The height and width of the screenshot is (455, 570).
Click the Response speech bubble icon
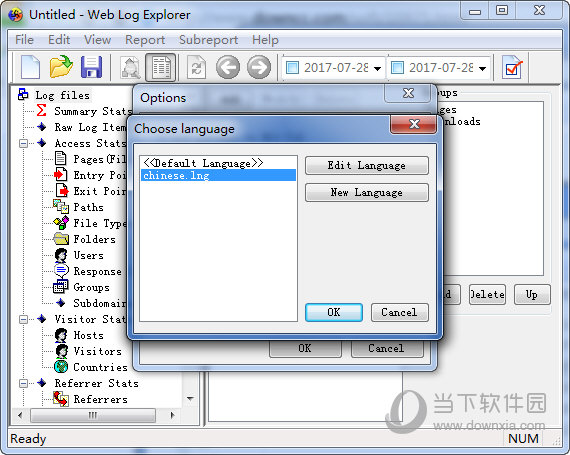tap(61, 271)
